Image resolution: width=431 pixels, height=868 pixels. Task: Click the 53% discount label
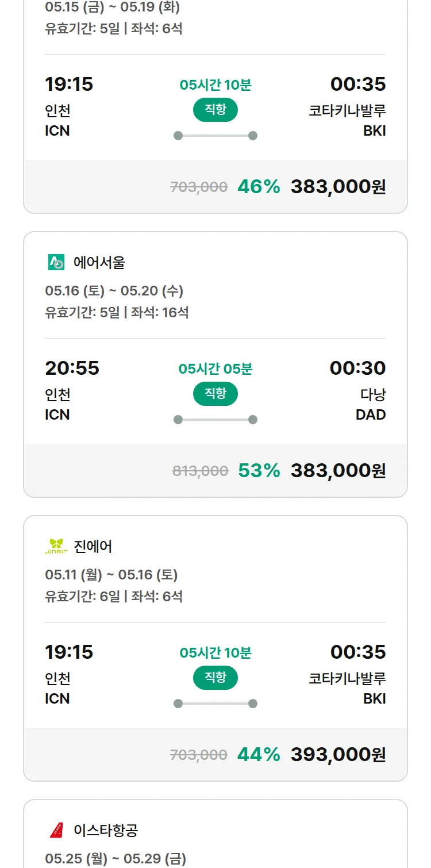click(259, 471)
